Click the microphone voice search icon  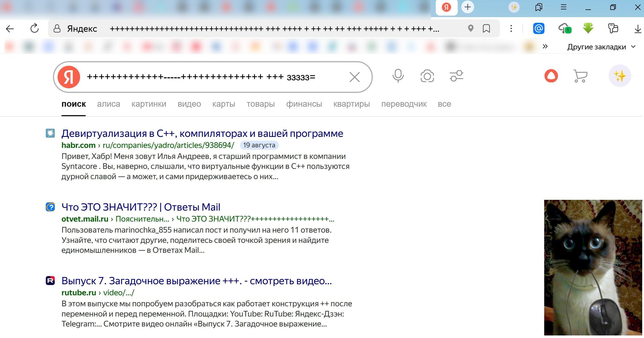pyautogui.click(x=398, y=76)
